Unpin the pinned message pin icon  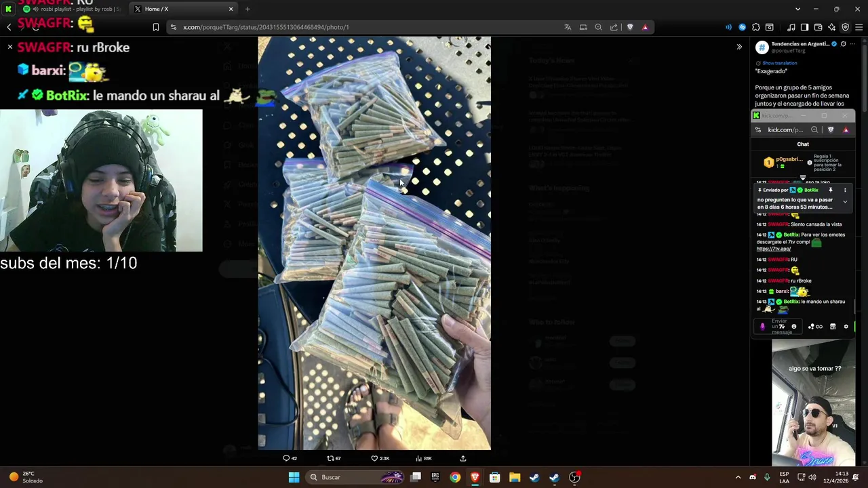tap(831, 190)
